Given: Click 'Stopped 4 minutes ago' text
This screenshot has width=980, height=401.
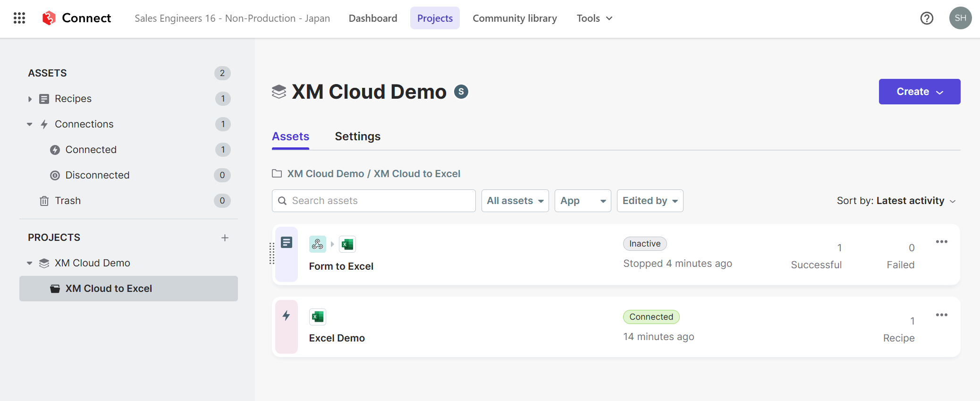Looking at the screenshot, I should click(x=677, y=264).
